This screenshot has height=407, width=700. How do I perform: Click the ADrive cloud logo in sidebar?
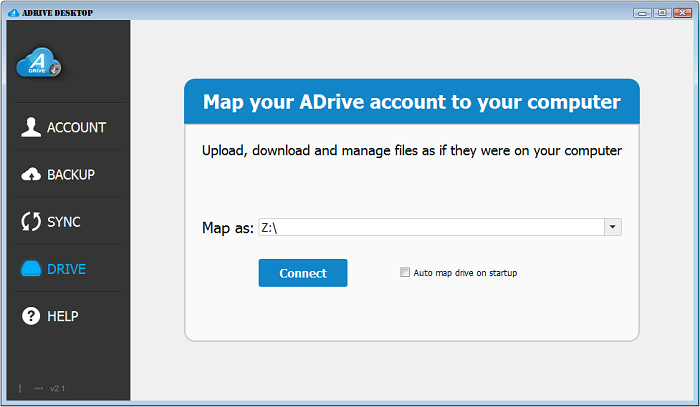pyautogui.click(x=39, y=63)
